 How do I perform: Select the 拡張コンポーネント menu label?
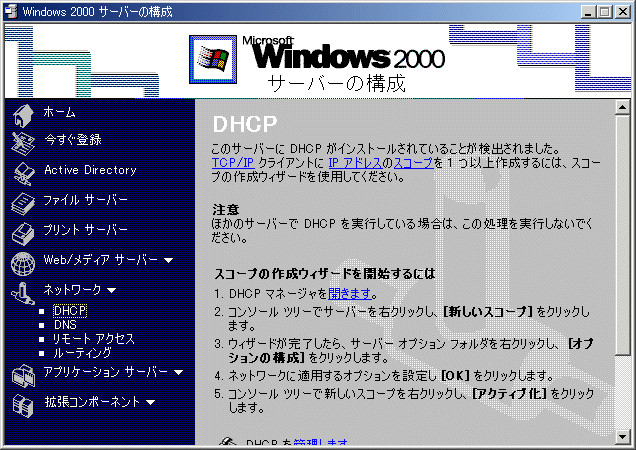[92, 402]
